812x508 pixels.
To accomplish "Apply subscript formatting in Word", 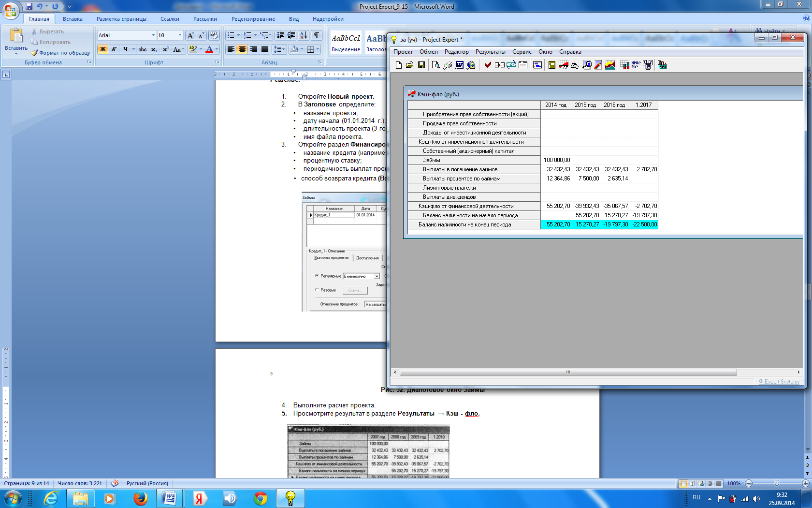I will pos(154,49).
